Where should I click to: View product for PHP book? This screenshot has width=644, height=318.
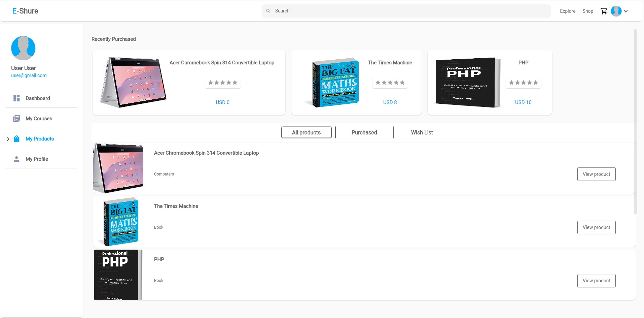pos(597,281)
